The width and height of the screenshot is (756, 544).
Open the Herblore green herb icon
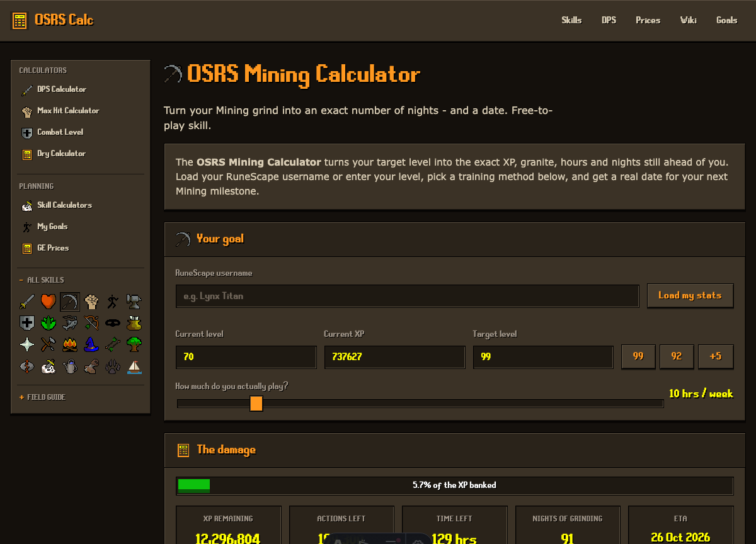(49, 323)
